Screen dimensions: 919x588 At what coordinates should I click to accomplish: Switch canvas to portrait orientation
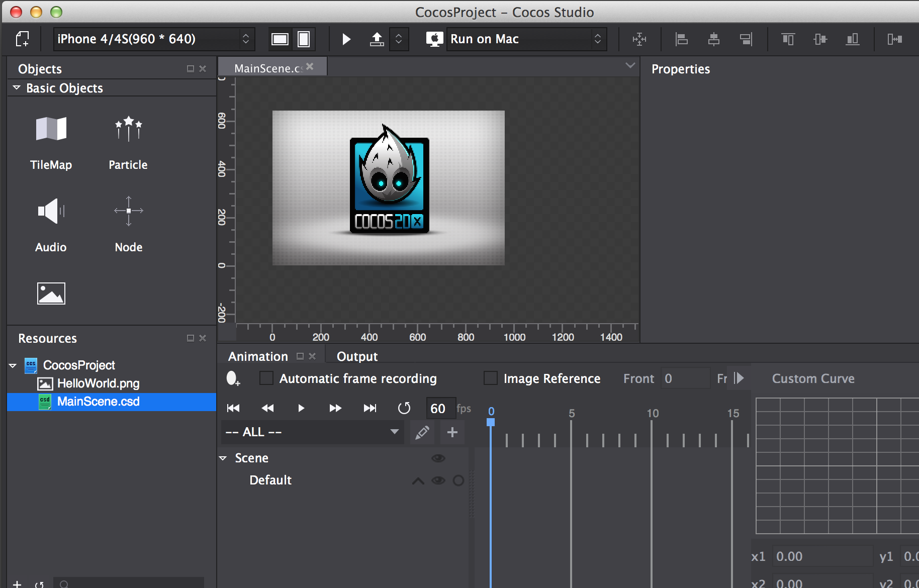(304, 39)
